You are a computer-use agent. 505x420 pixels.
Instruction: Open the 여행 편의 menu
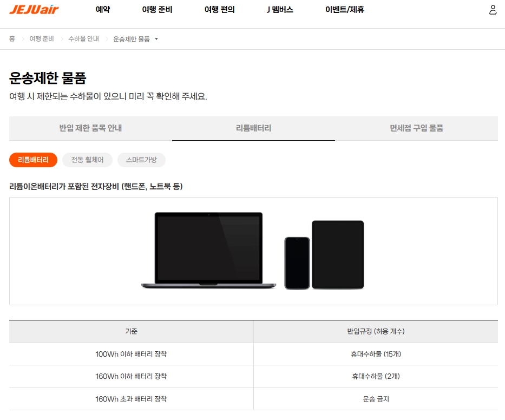click(x=220, y=10)
